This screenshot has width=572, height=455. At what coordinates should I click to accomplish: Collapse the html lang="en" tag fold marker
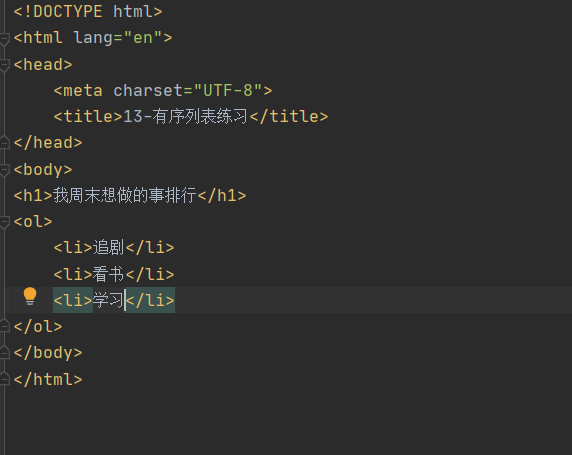coord(4,39)
